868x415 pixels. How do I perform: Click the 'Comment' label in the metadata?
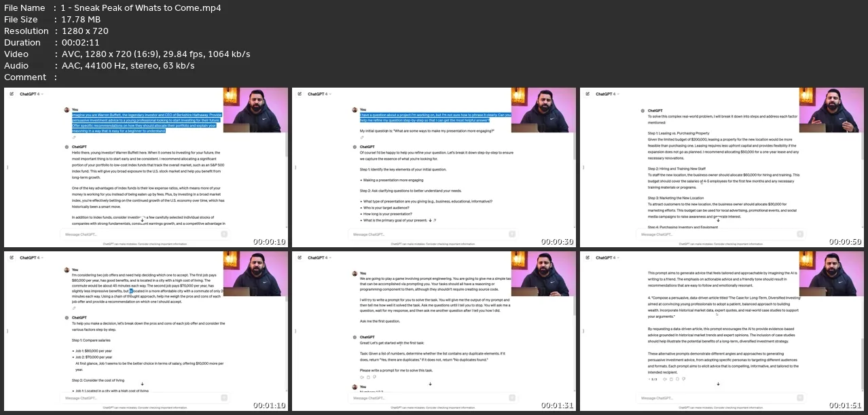tap(25, 77)
